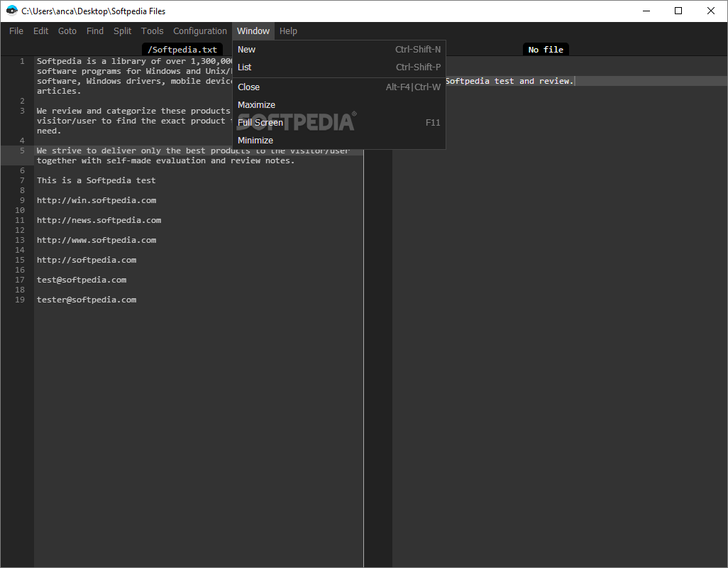This screenshot has height=568, width=728.
Task: Choose List from the Window menu
Action: point(339,67)
